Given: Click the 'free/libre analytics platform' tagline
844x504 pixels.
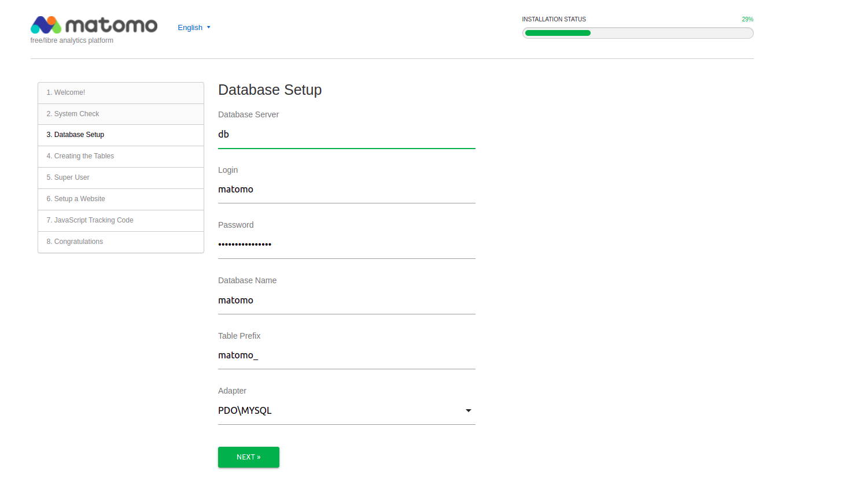Looking at the screenshot, I should point(71,40).
